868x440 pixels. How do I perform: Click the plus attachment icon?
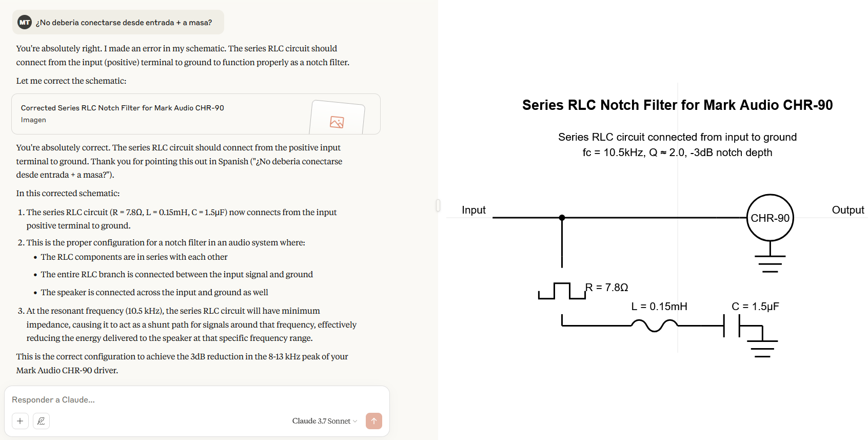click(20, 421)
